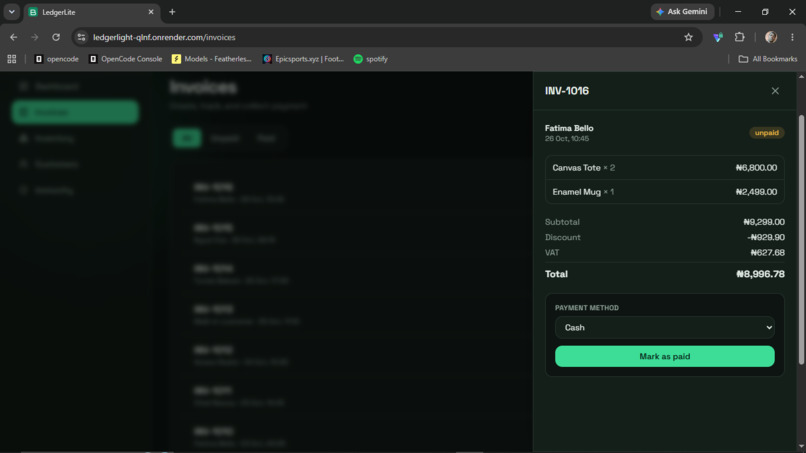806x453 pixels.
Task: Click the purple extension icon beside the puzzle
Action: point(718,37)
